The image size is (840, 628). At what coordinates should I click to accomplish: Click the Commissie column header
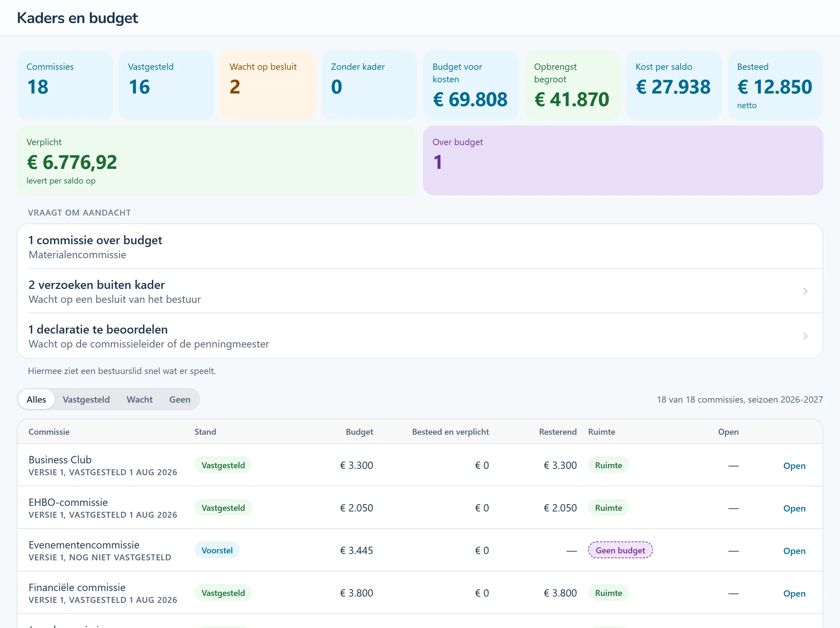click(49, 432)
